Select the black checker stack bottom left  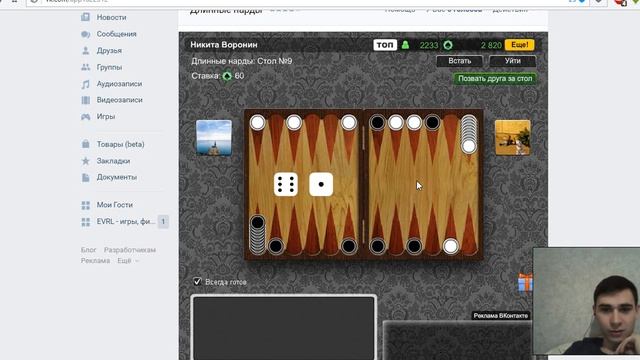click(258, 234)
